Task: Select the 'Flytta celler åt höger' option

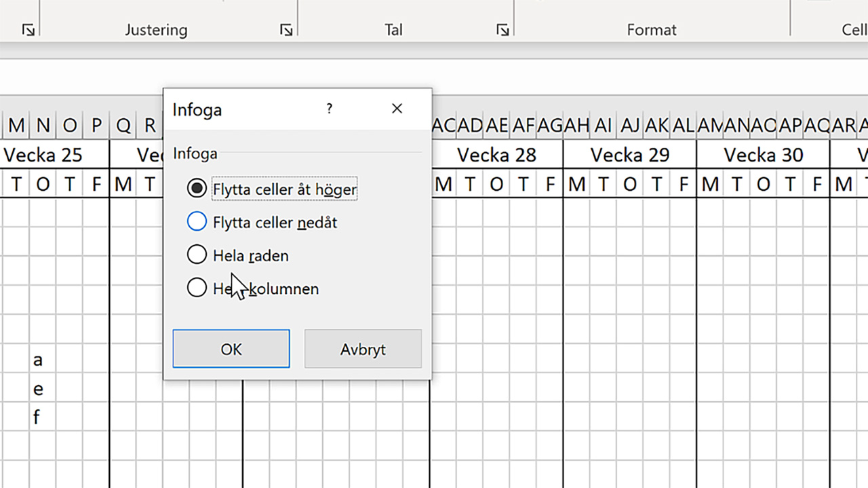Action: point(197,188)
